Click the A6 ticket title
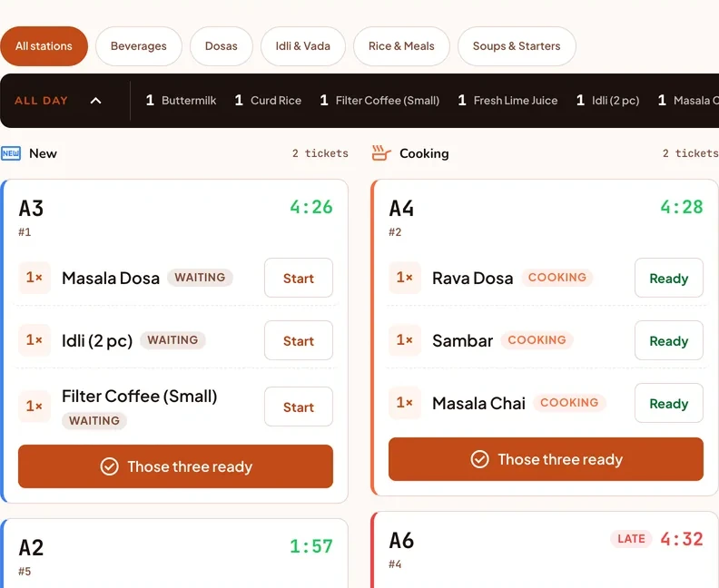 coord(401,540)
